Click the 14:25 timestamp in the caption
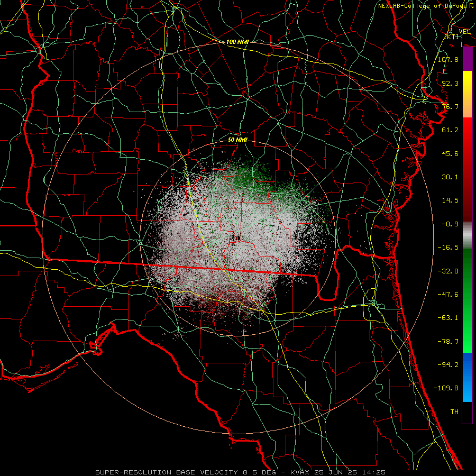This screenshot has height=476, width=476. coord(375,472)
